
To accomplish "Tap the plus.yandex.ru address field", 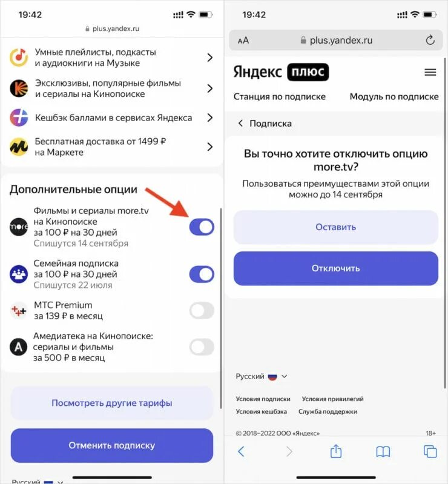I will pyautogui.click(x=336, y=40).
